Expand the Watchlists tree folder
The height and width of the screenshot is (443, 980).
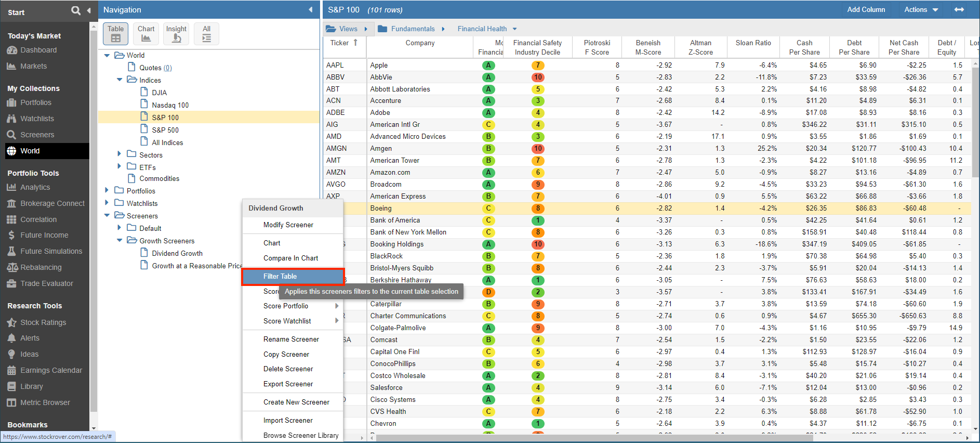[107, 202]
